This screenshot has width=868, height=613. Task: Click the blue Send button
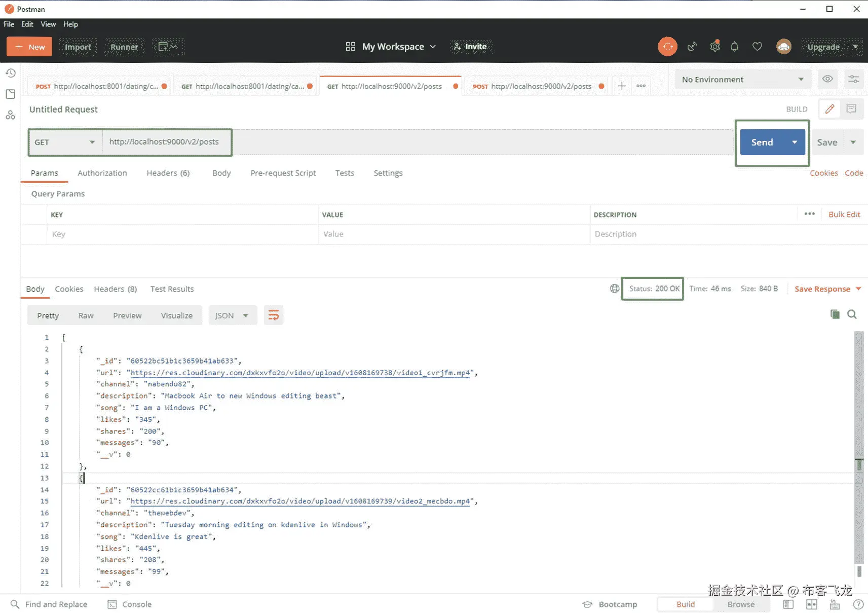[762, 142]
